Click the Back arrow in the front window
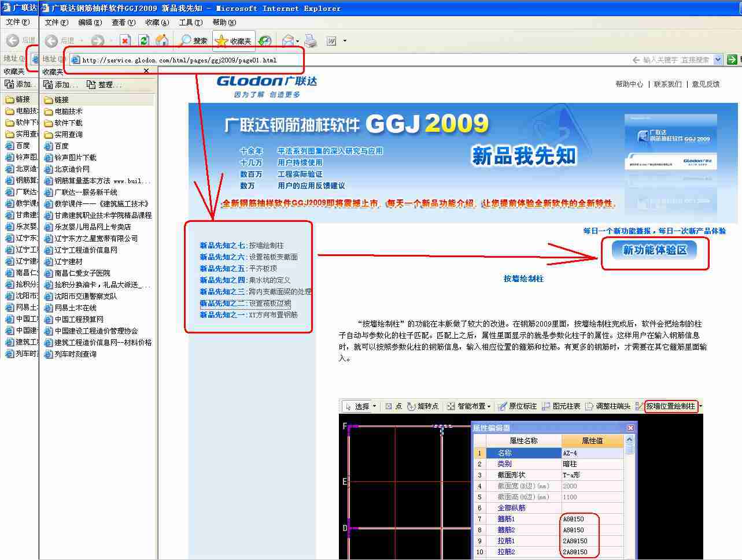The image size is (742, 560). click(51, 40)
